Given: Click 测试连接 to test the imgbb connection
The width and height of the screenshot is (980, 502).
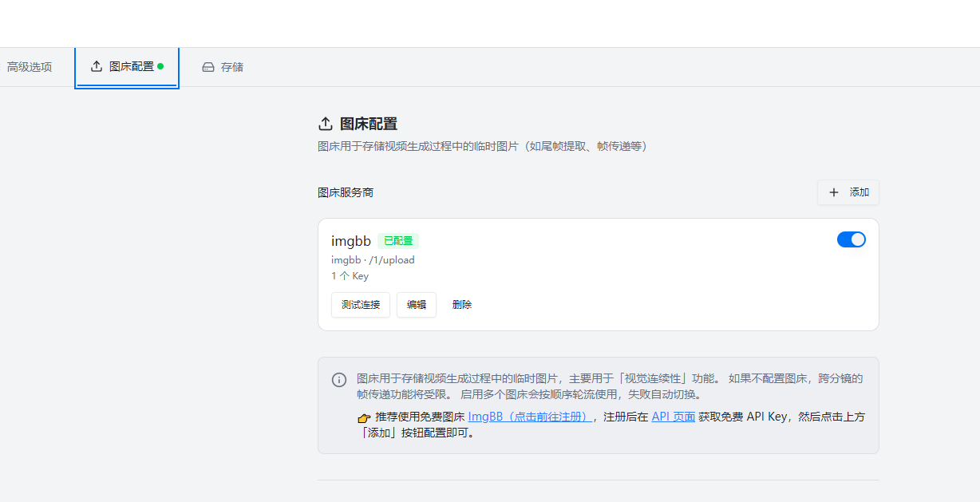Looking at the screenshot, I should [x=360, y=304].
